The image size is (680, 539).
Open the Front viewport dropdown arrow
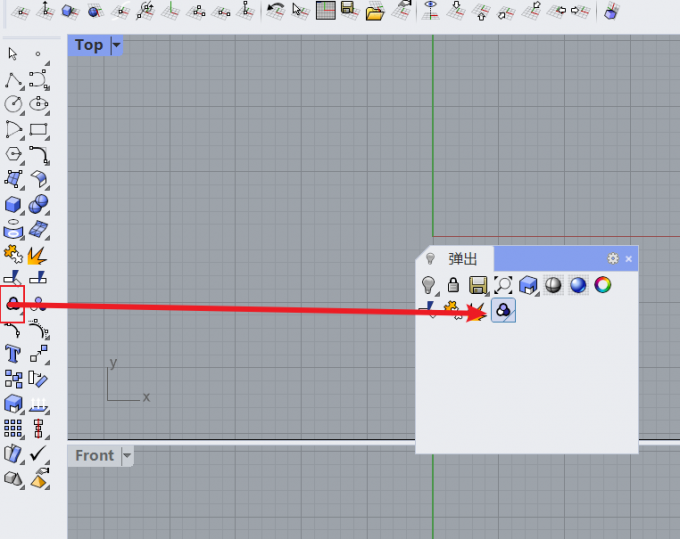(127, 455)
